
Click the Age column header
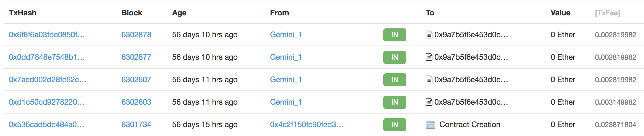179,13
